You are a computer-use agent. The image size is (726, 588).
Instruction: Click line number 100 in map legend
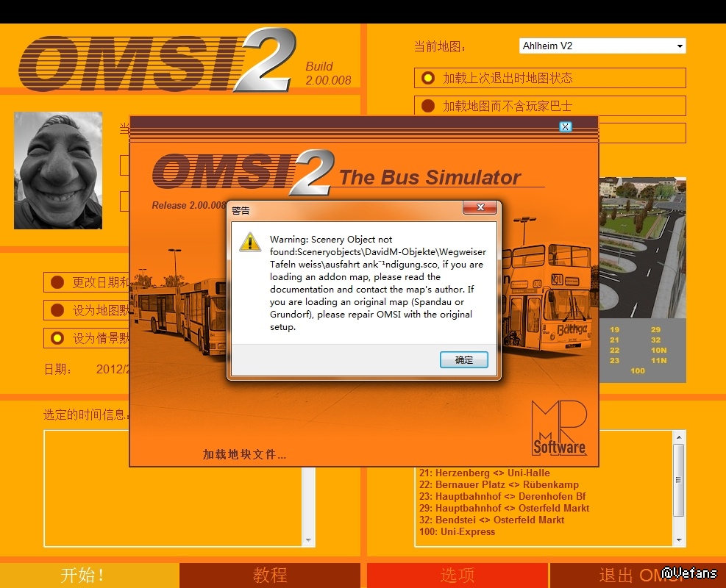[x=637, y=370]
